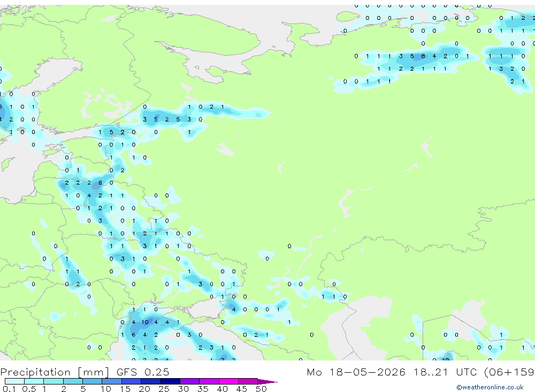535x392 pixels.
Task: Click legend label "30" under color bar
Action: pos(183,389)
